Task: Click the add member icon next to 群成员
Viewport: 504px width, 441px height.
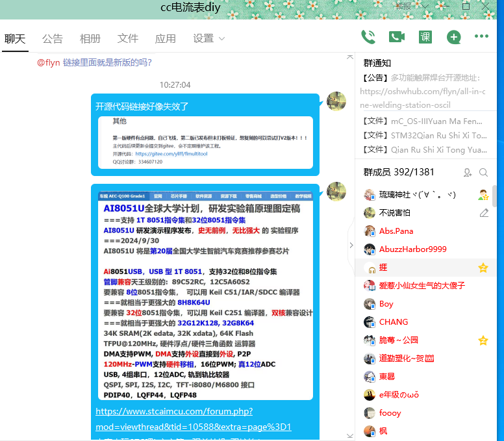Action: [x=468, y=173]
